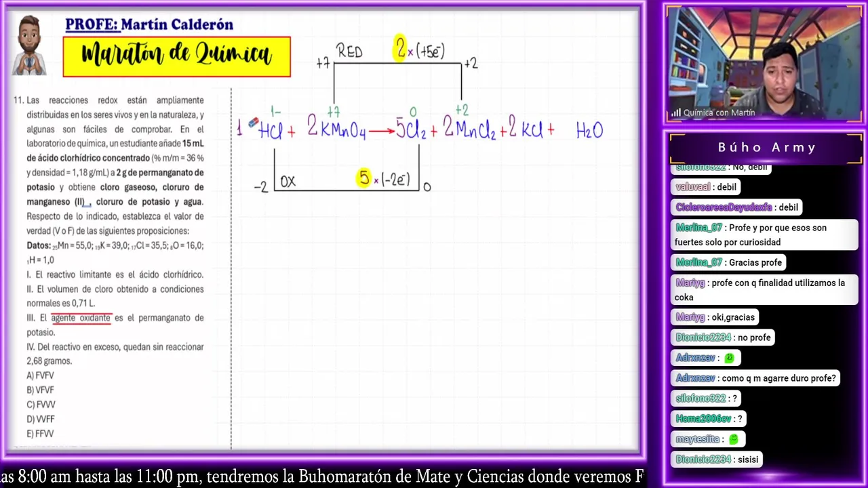Click the 'Búho Army' chat header

pyautogui.click(x=767, y=147)
